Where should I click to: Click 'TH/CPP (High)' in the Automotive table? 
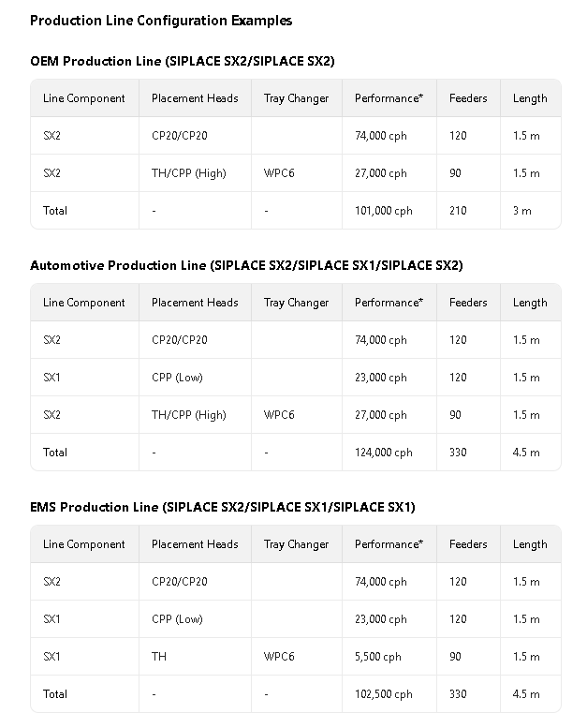(x=189, y=415)
